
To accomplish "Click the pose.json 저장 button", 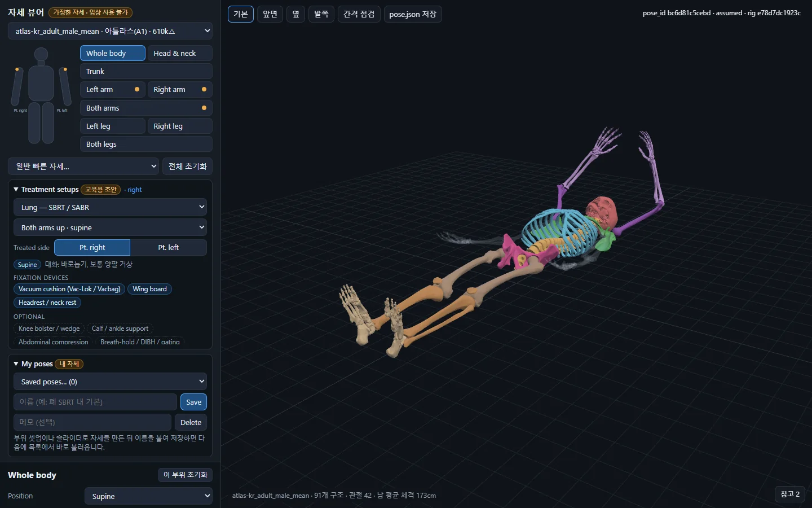I will [x=413, y=14].
